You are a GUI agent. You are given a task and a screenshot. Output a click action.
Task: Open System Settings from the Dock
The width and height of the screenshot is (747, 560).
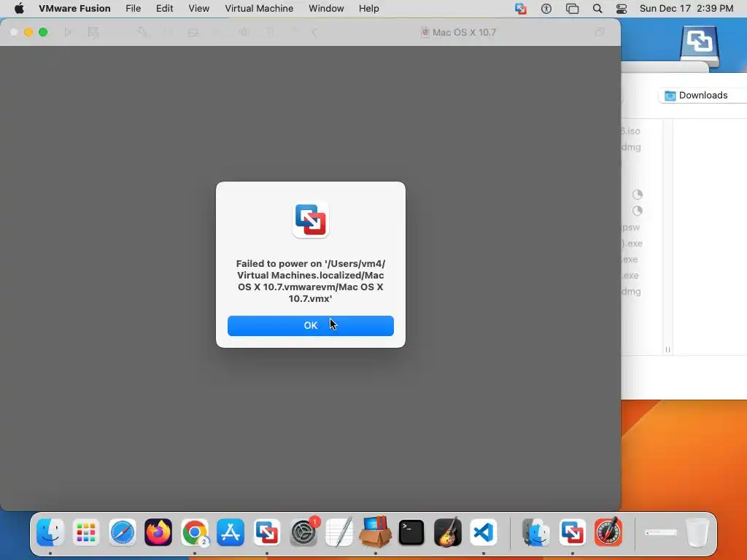303,532
